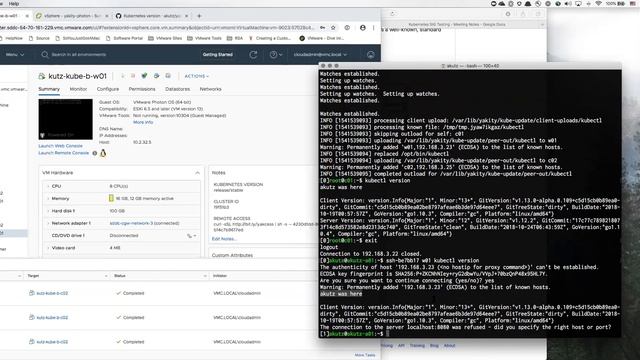Image resolution: width=640 pixels, height=360 pixels.
Task: Close the GitHub Kubernetes version tab
Action: point(187,16)
